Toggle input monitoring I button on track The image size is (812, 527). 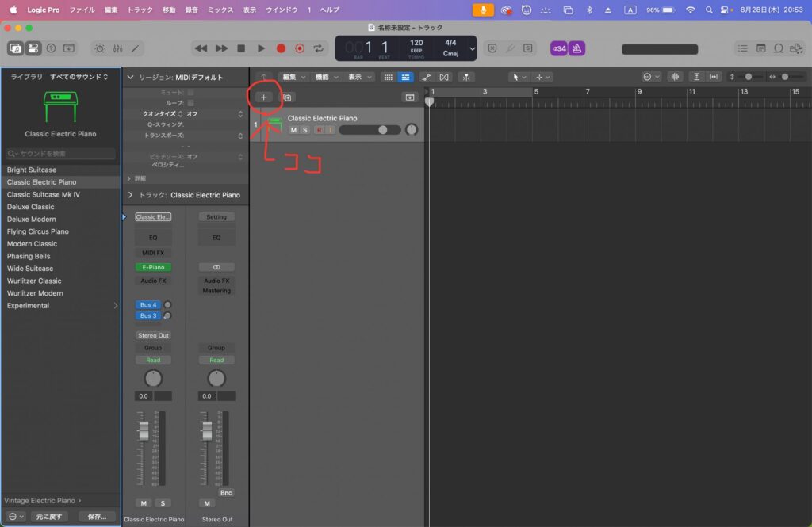pos(330,130)
